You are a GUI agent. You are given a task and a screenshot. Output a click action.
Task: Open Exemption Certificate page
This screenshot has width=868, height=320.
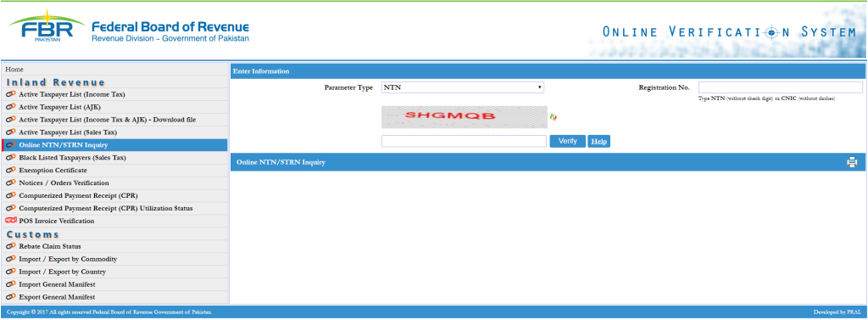[x=53, y=171]
